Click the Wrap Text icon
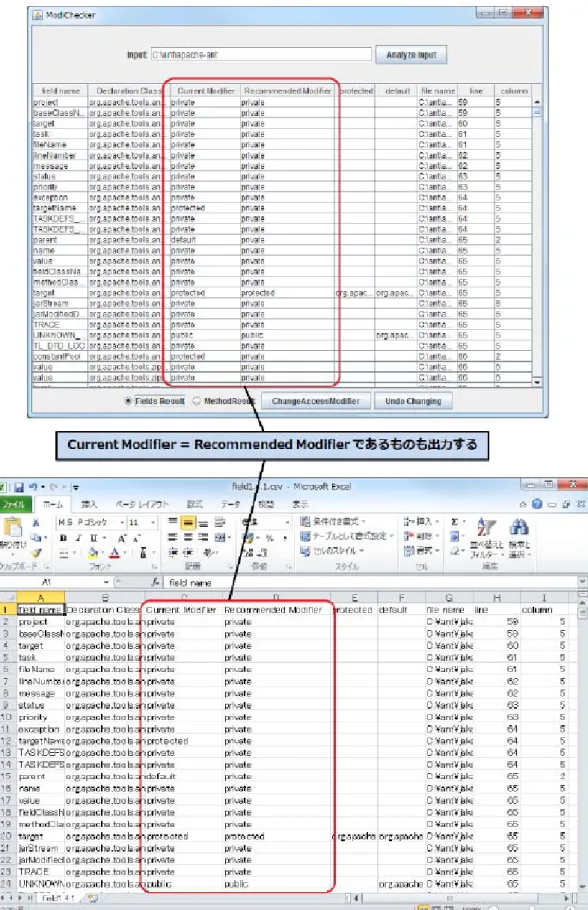The height and width of the screenshot is (910, 588). pos(220,523)
